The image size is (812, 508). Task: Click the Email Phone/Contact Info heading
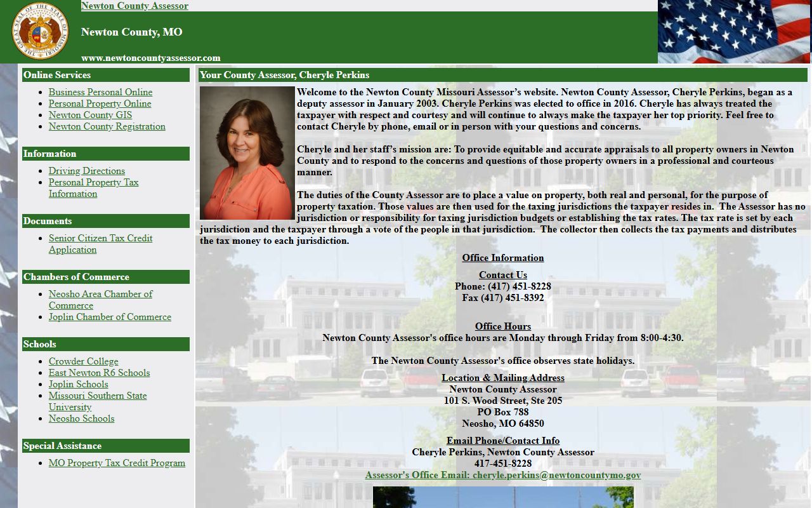click(503, 441)
